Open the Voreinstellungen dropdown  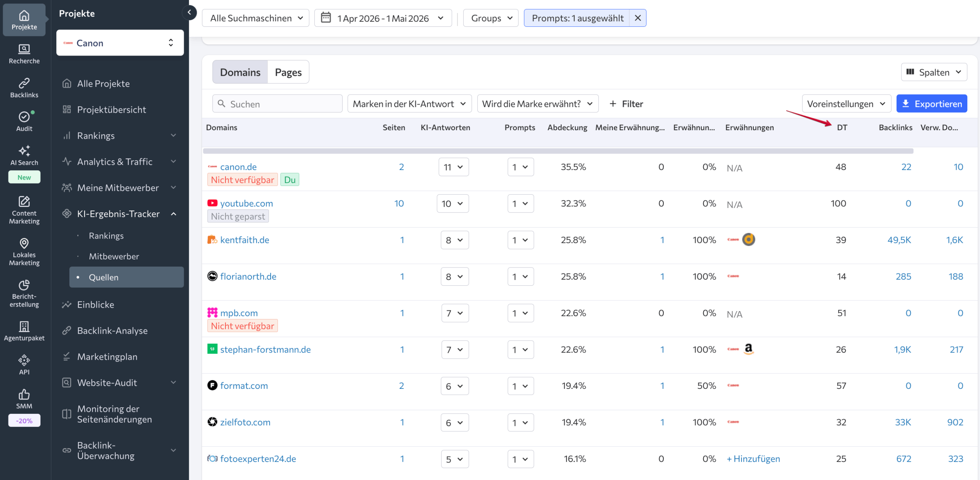(846, 104)
